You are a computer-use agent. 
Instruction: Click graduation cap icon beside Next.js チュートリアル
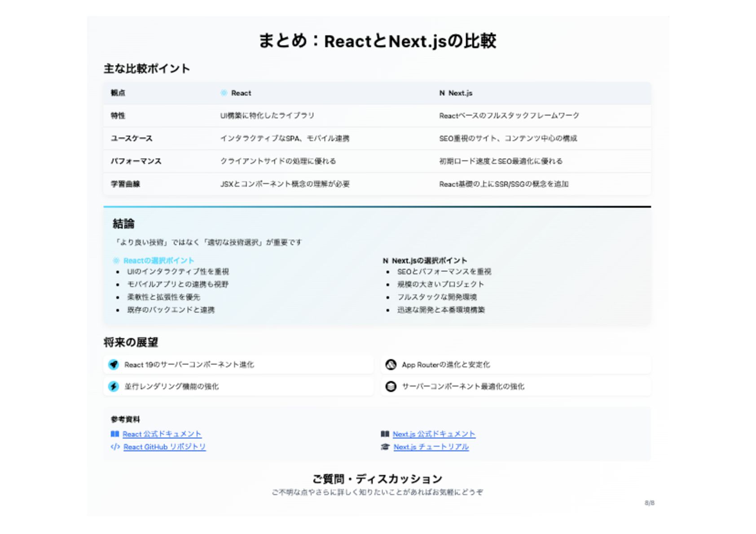(385, 447)
